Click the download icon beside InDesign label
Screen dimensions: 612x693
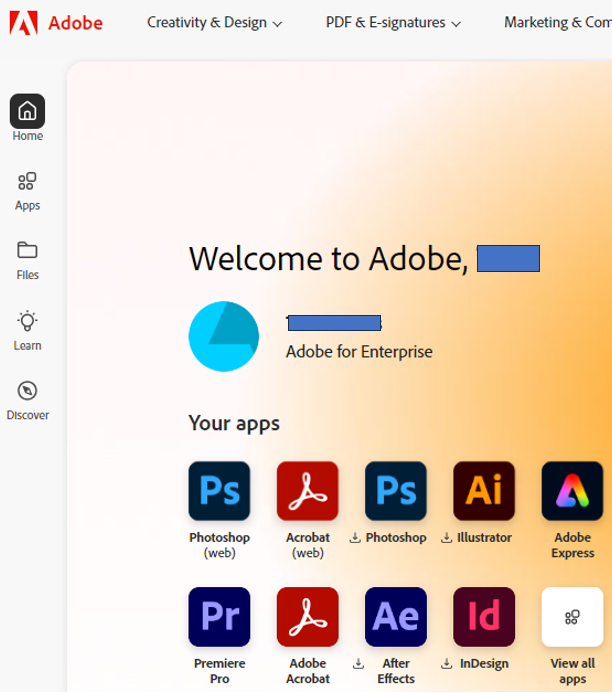(x=447, y=664)
